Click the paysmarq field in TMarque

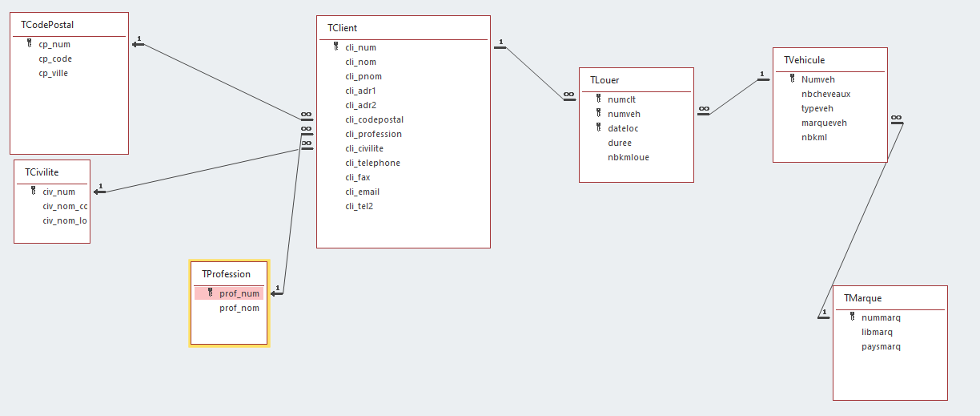click(x=881, y=346)
